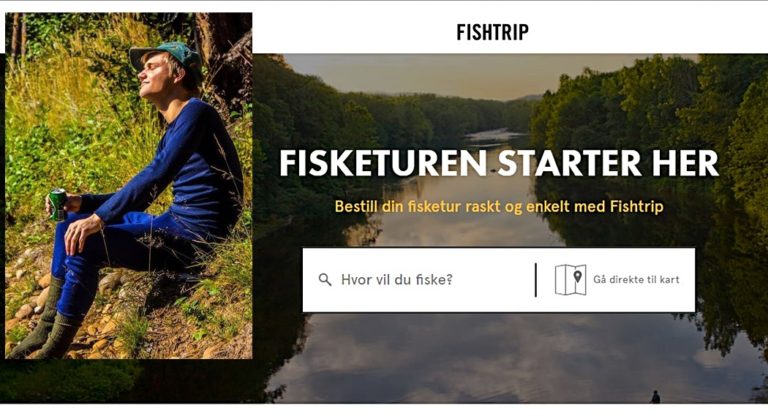
Task: Click the man's green cap
Action: click(166, 54)
